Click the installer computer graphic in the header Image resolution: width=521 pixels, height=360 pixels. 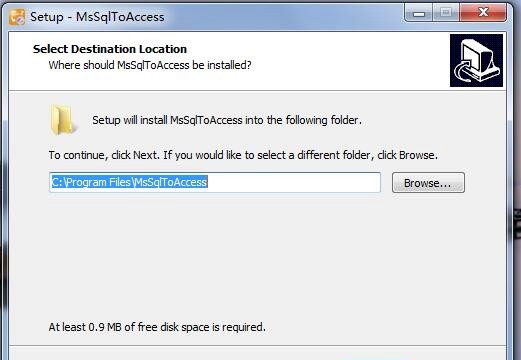point(476,60)
